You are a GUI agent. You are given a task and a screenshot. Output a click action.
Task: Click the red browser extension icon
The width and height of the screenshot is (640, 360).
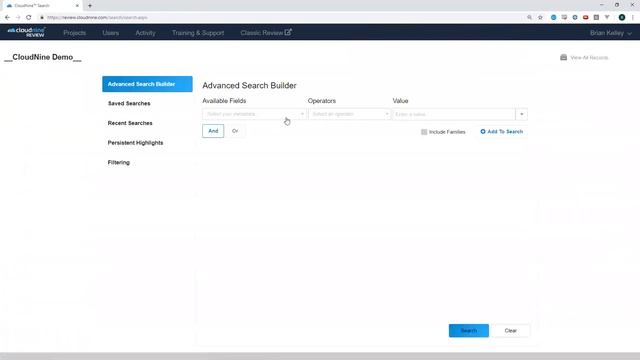click(x=585, y=18)
